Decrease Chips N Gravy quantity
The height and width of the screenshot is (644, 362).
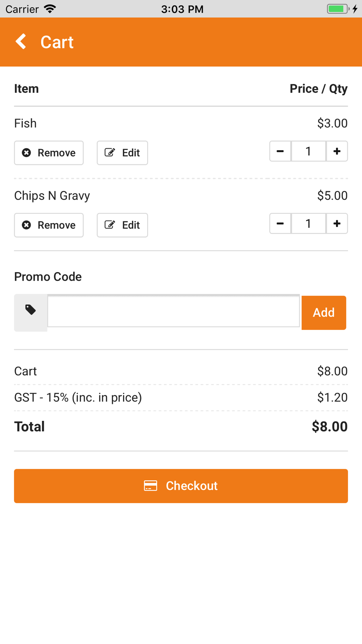tap(280, 224)
